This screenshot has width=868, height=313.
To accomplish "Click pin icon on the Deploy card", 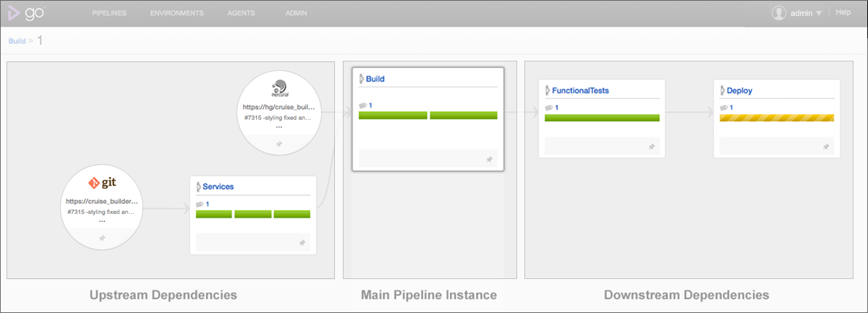I will 825,146.
